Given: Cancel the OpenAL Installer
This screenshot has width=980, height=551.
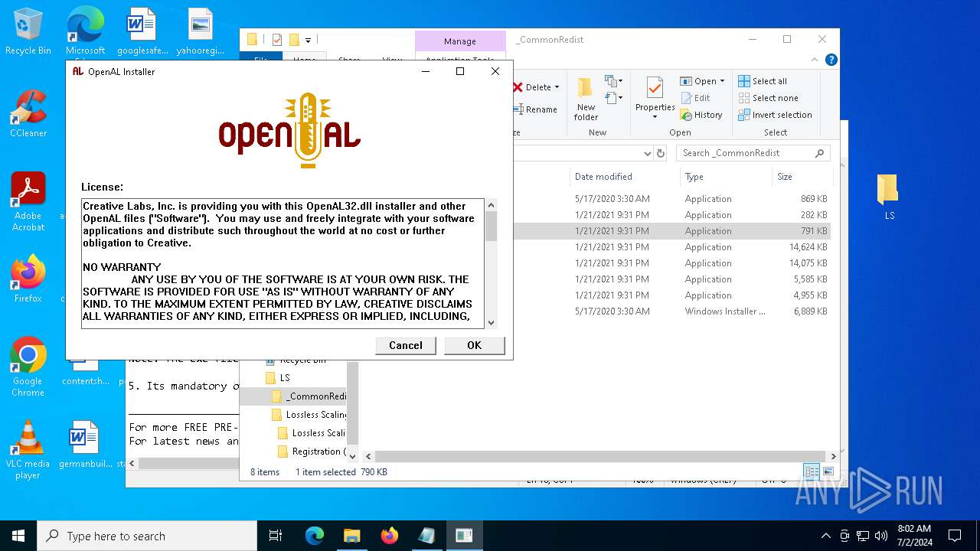Looking at the screenshot, I should click(x=405, y=345).
